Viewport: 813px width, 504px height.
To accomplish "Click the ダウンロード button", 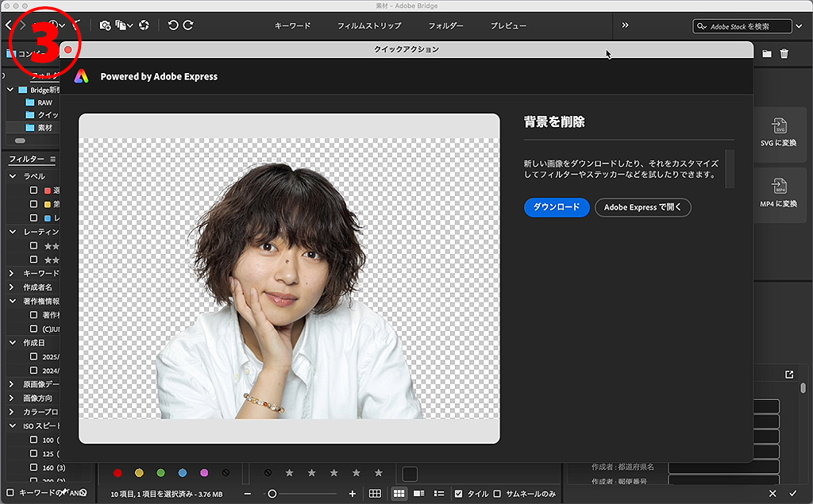I will (x=556, y=207).
